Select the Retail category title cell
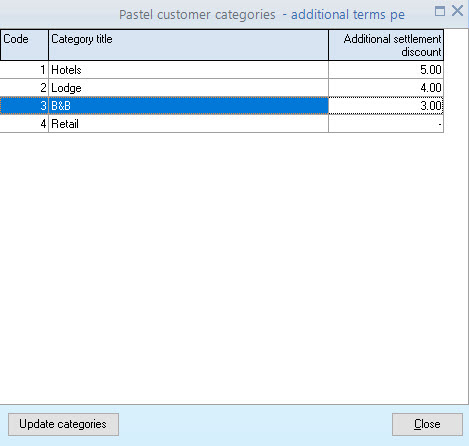The image size is (469, 446). (188, 124)
